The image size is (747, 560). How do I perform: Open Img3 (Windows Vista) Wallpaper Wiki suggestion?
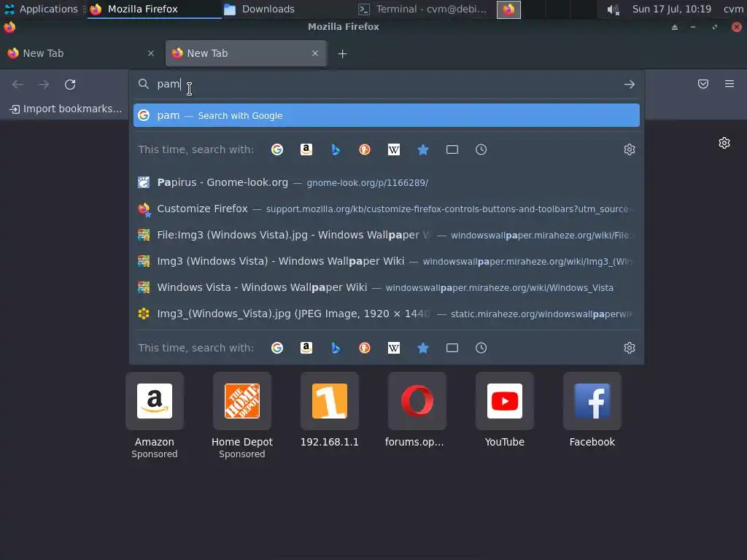coord(387,261)
